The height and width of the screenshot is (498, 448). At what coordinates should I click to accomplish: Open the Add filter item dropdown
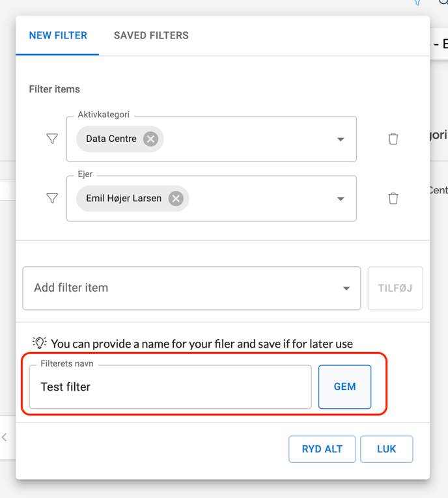coord(191,288)
